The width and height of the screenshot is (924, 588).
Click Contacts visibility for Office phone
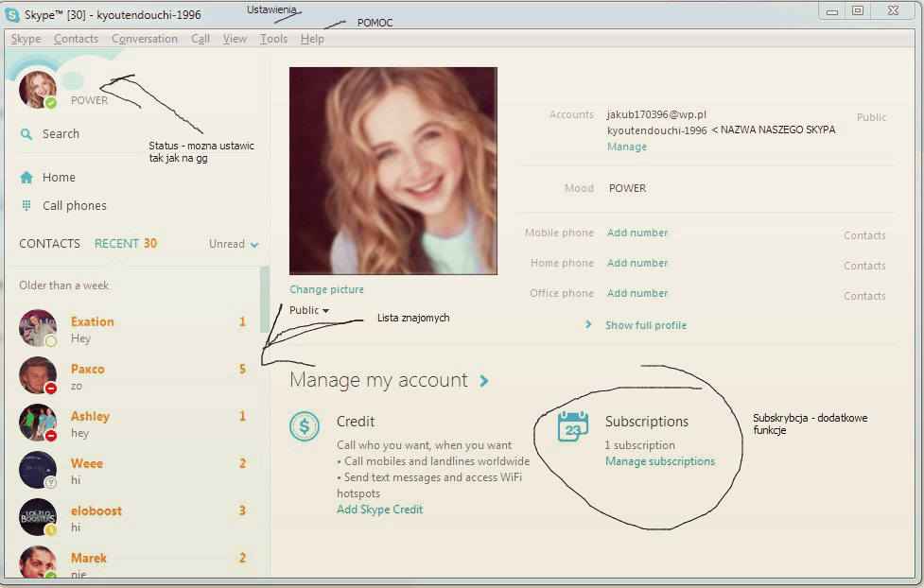864,296
